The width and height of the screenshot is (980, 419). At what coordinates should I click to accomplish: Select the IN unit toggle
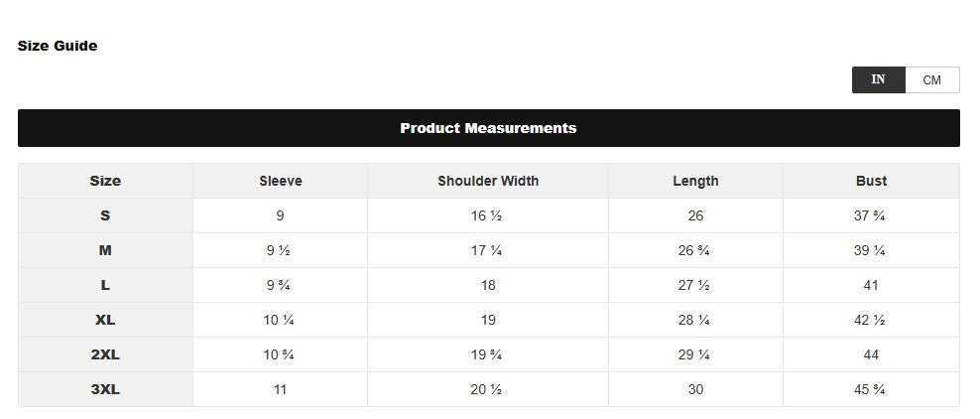point(878,80)
